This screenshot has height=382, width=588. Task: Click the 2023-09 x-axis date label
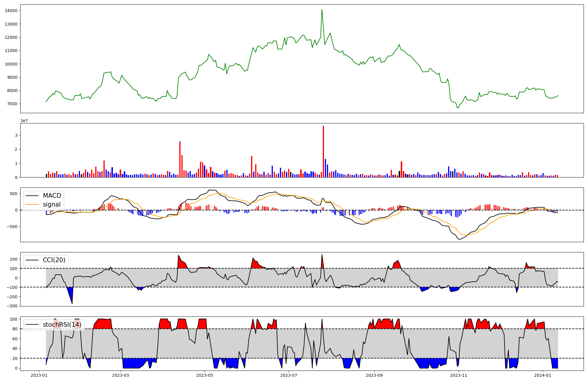tap(374, 375)
